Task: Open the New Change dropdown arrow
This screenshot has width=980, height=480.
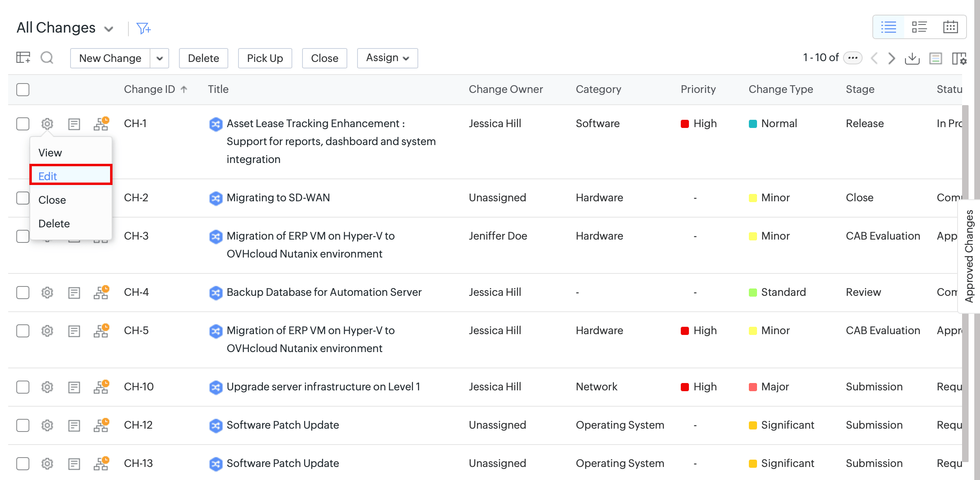Action: tap(160, 58)
